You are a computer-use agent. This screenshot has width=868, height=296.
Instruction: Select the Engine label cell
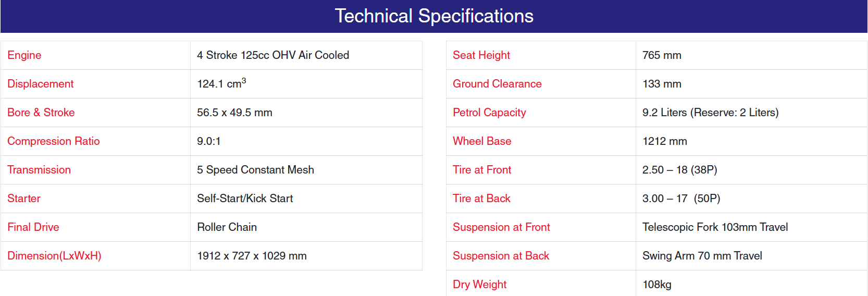pyautogui.click(x=95, y=55)
